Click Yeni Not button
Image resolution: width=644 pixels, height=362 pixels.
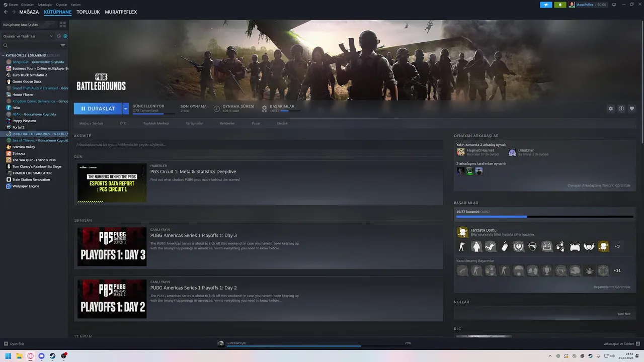tap(624, 314)
